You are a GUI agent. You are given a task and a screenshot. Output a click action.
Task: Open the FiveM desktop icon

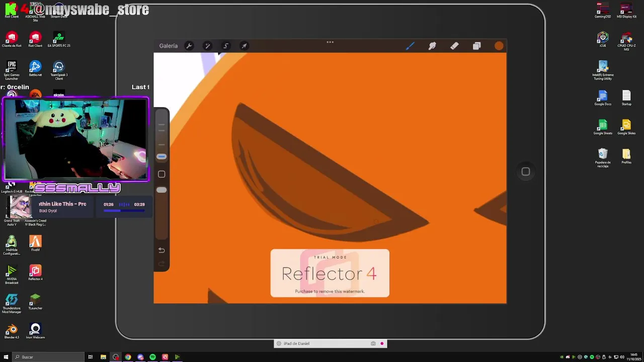click(35, 243)
